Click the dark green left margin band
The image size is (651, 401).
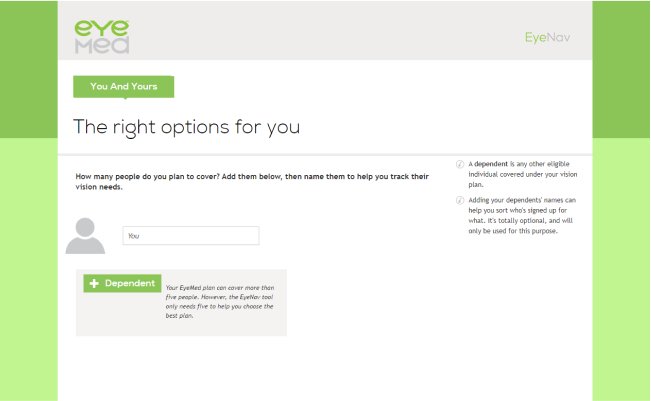coord(29,69)
